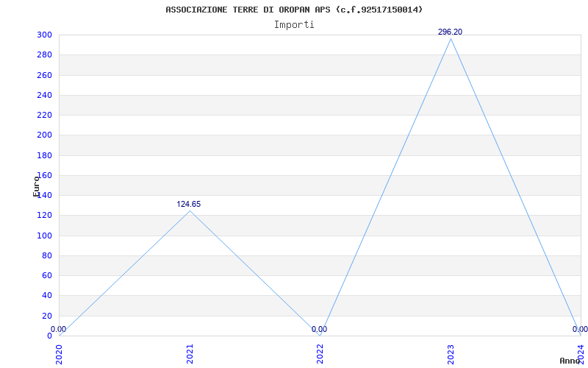Viewport: 588px width, 368px height.
Task: Click the 2024 x-axis year label
Action: coord(581,354)
